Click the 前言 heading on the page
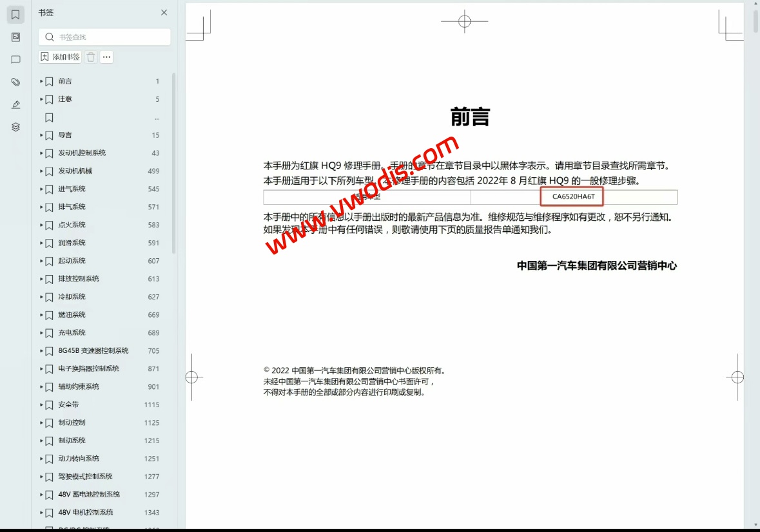The width and height of the screenshot is (760, 532). [x=470, y=117]
